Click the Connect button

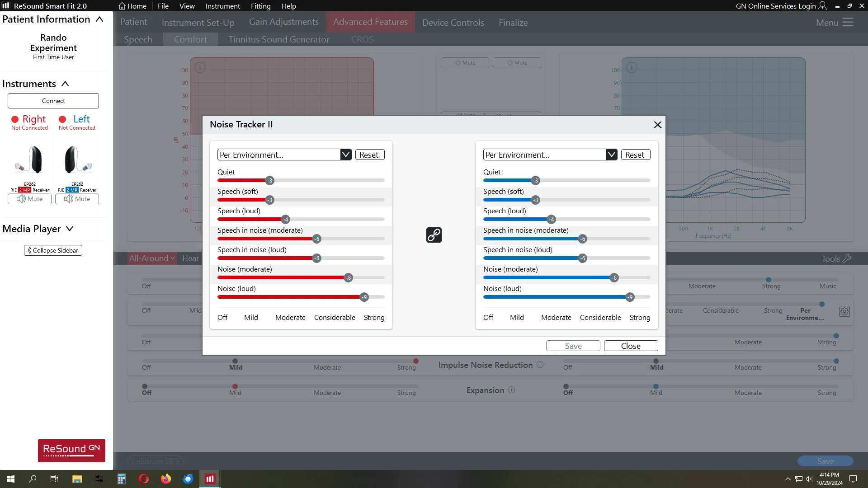[x=53, y=101]
